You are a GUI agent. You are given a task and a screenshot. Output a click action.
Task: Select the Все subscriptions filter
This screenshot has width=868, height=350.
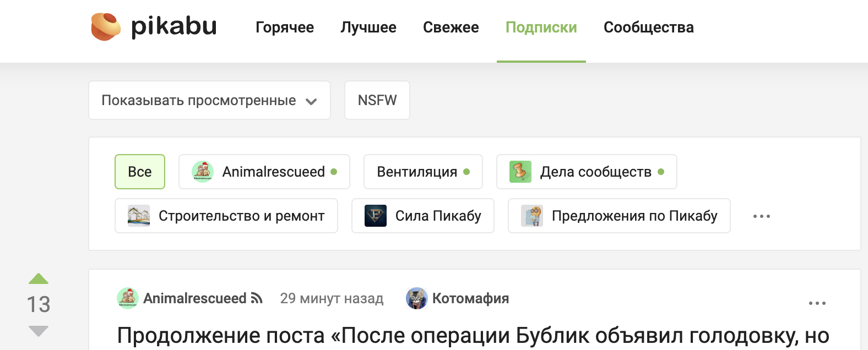[140, 172]
